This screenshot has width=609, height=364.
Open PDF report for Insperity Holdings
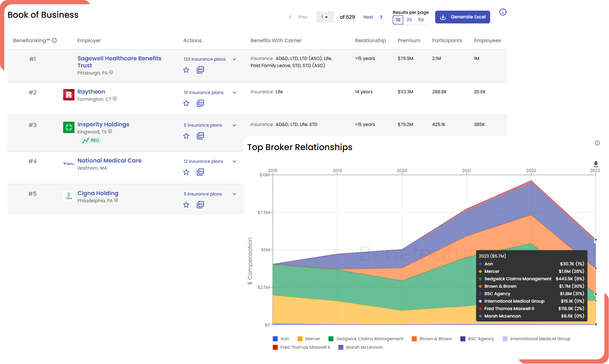pos(200,136)
